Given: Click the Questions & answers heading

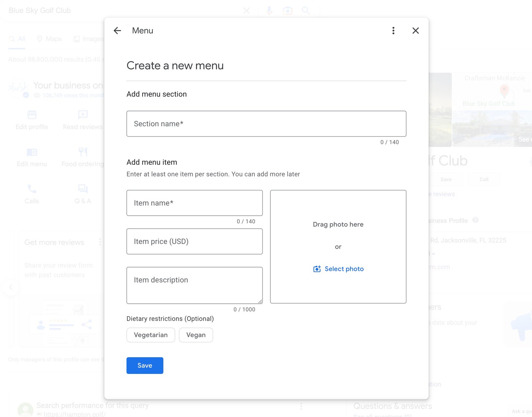Looking at the screenshot, I should point(393,406).
